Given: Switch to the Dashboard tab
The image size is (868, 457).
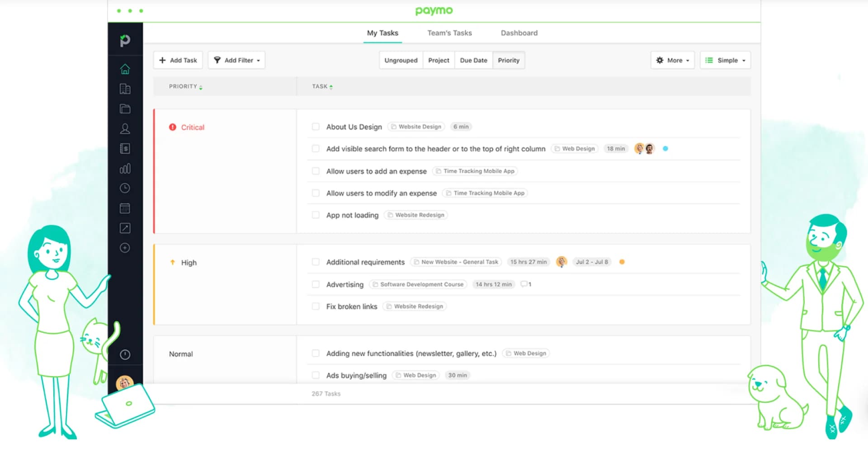Looking at the screenshot, I should point(519,33).
